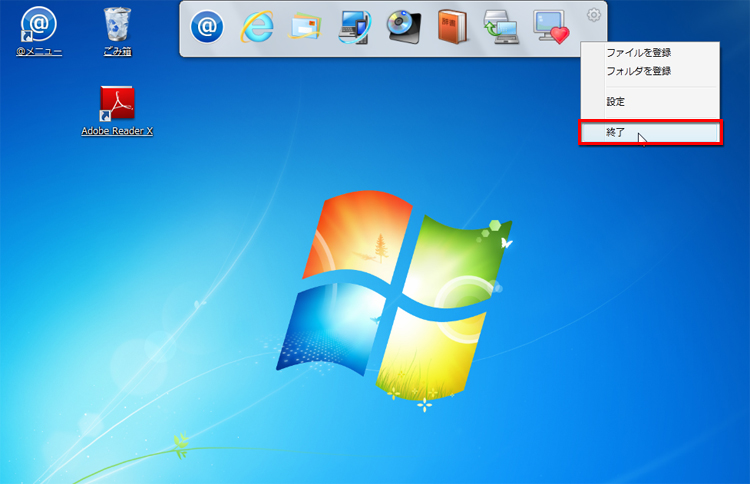Select the ごみ箱 recycle bin icon

click(117, 31)
